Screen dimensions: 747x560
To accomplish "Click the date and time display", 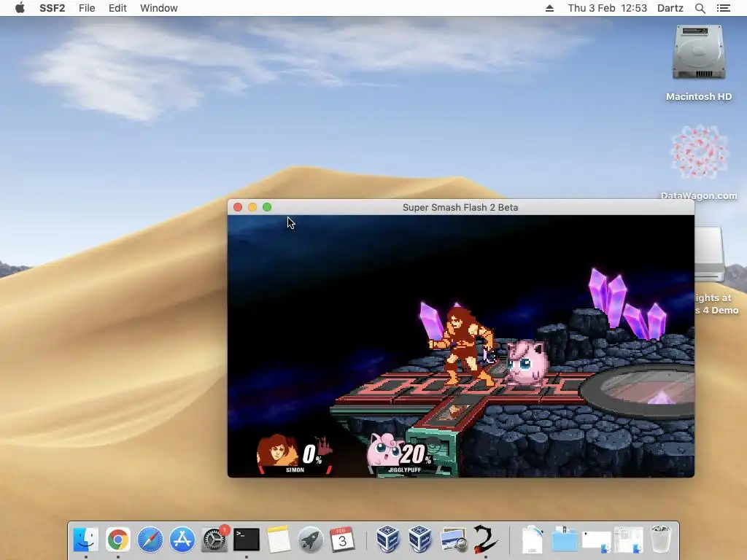I will (608, 8).
